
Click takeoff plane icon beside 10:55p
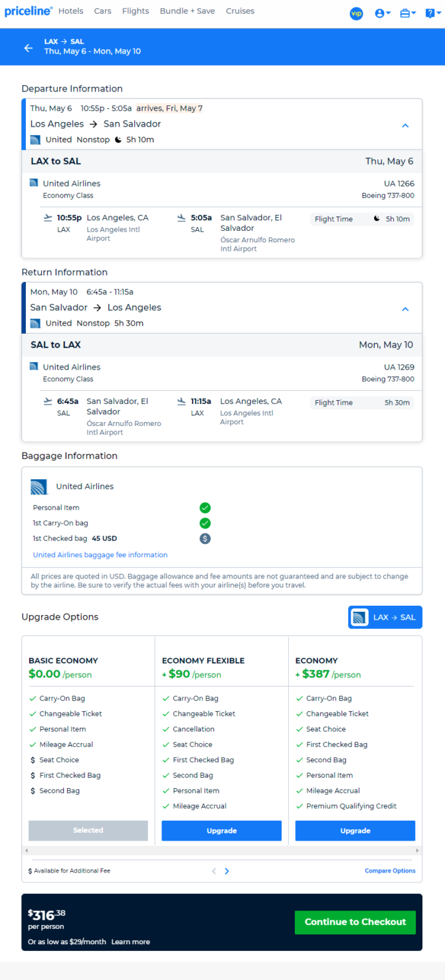tap(48, 217)
